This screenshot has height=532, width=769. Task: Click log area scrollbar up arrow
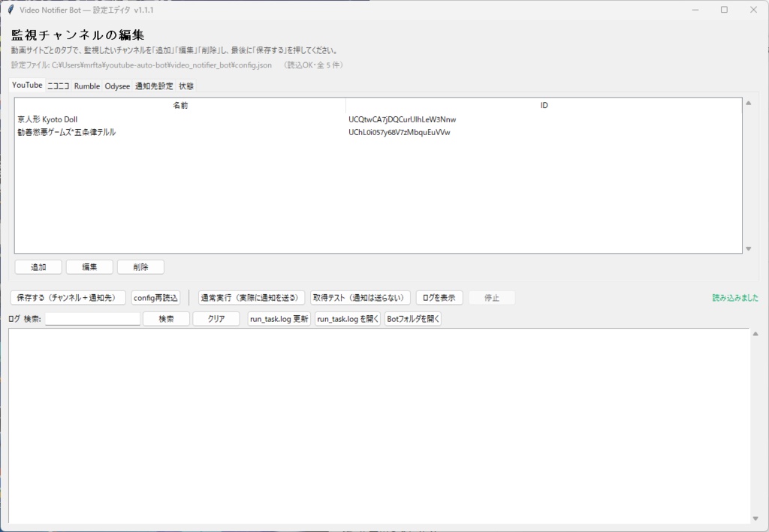click(x=755, y=334)
